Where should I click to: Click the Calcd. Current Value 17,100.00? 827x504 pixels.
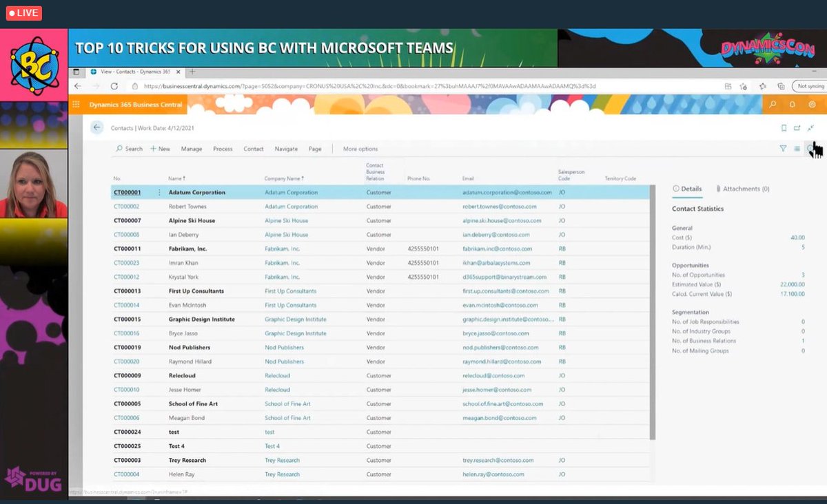[x=793, y=294]
